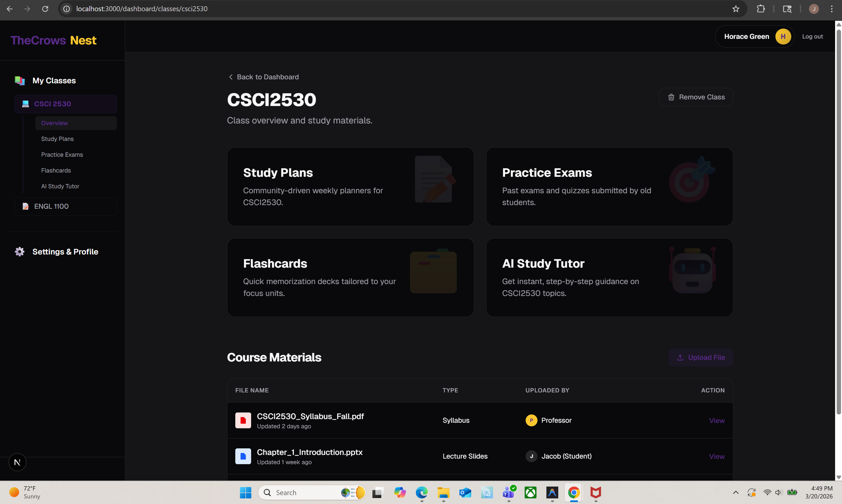Click the Next.js N badge icon
The height and width of the screenshot is (504, 842).
point(17,462)
